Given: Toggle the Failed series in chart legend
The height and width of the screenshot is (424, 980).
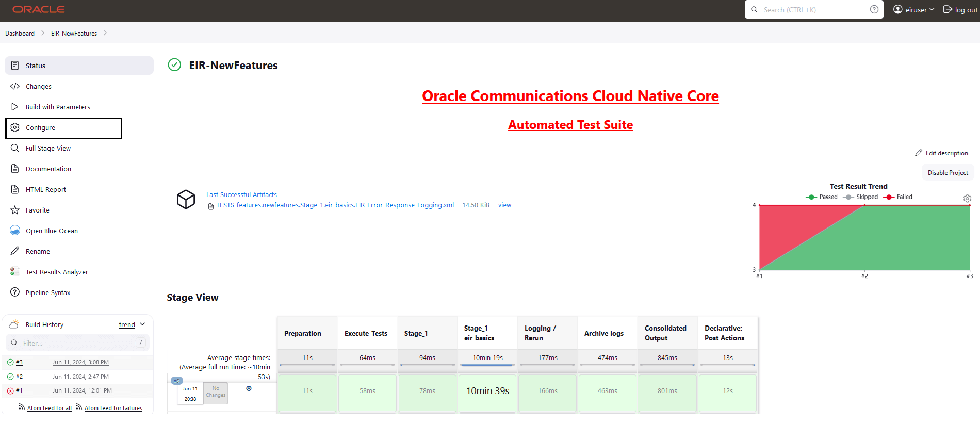Looking at the screenshot, I should [897, 197].
